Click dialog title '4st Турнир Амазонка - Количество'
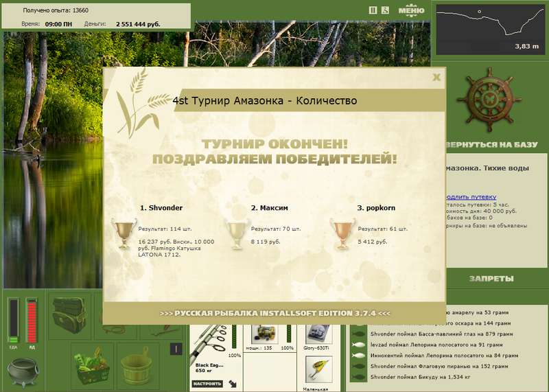This screenshot has height=392, width=549. [x=265, y=101]
